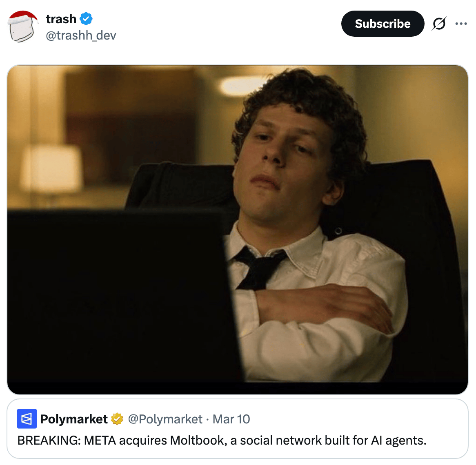
Task: Open the three-dot more options menu
Action: click(x=461, y=24)
